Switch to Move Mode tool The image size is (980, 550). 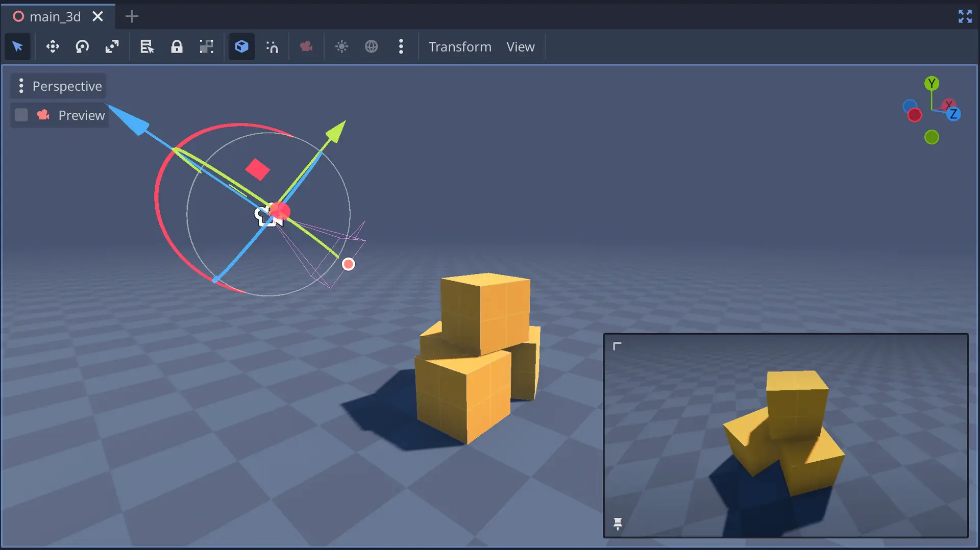[x=53, y=46]
